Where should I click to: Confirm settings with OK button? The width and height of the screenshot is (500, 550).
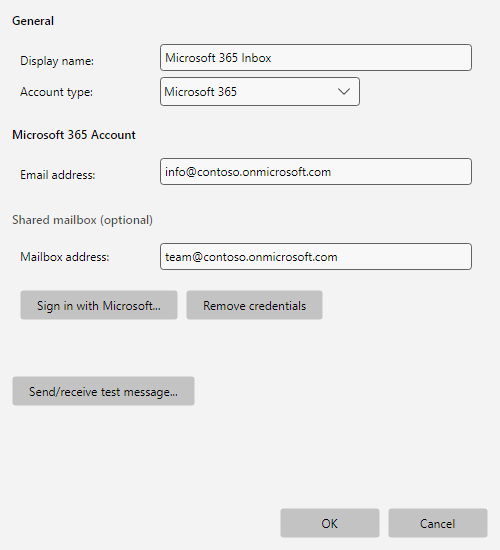(x=330, y=523)
